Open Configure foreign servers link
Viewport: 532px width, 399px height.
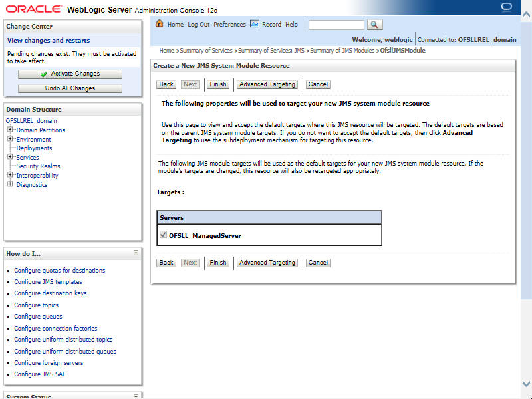pos(49,362)
